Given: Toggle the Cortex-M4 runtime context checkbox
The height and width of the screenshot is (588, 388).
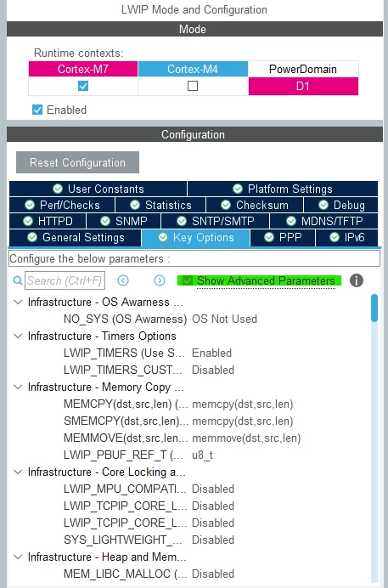Looking at the screenshot, I should (193, 86).
